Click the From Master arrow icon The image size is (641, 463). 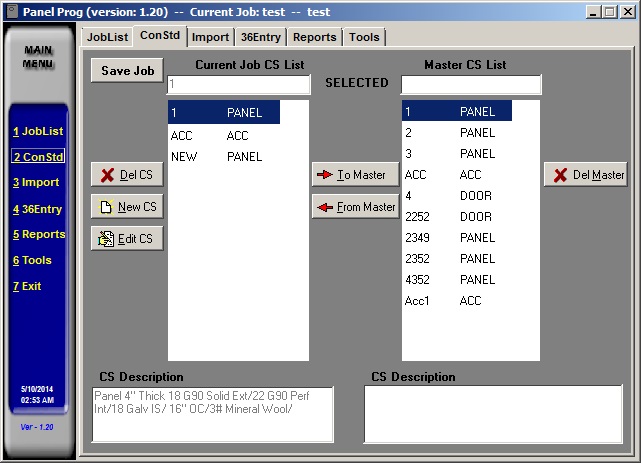pyautogui.click(x=324, y=207)
